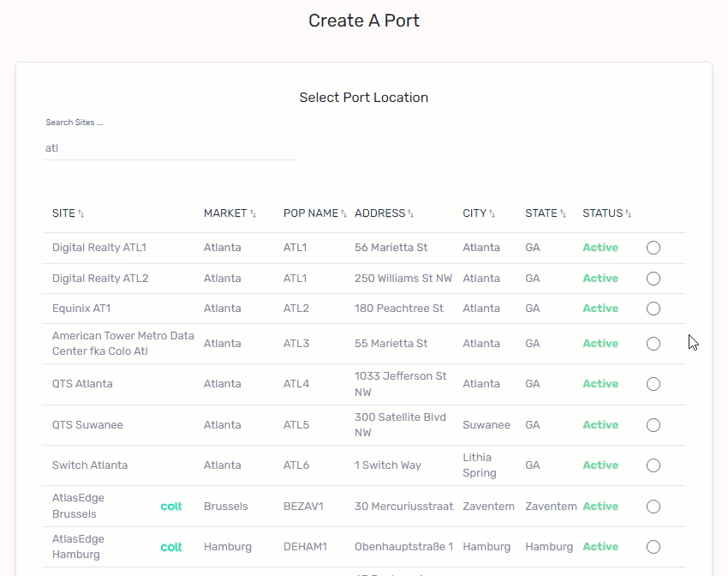Select radio button for Digital Realty ATL2
This screenshot has width=728, height=576.
point(653,279)
